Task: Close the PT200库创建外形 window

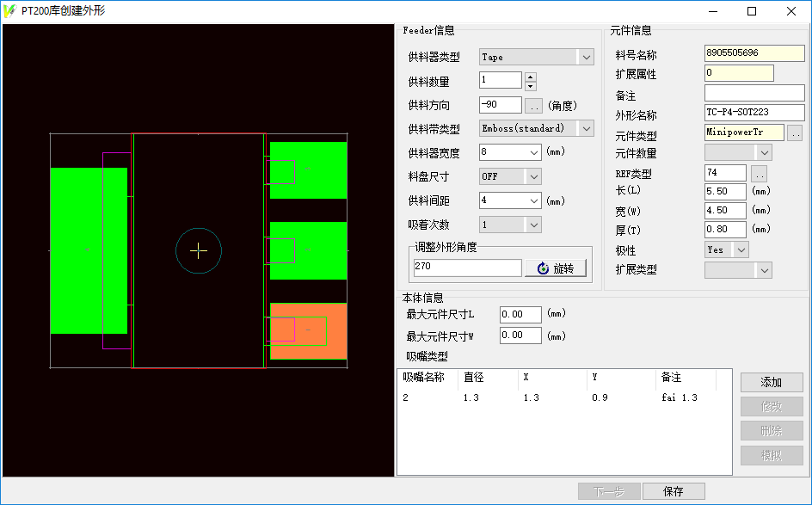Action: click(x=791, y=11)
